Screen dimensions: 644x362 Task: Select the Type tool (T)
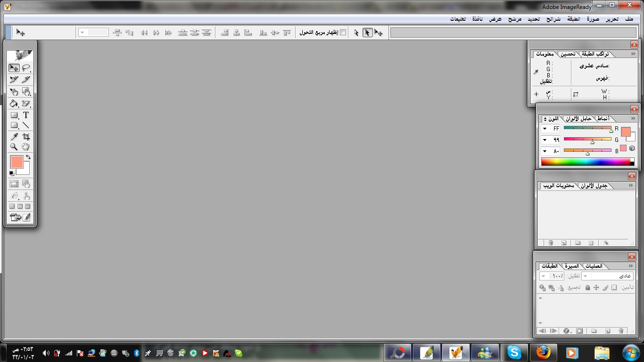(x=26, y=115)
